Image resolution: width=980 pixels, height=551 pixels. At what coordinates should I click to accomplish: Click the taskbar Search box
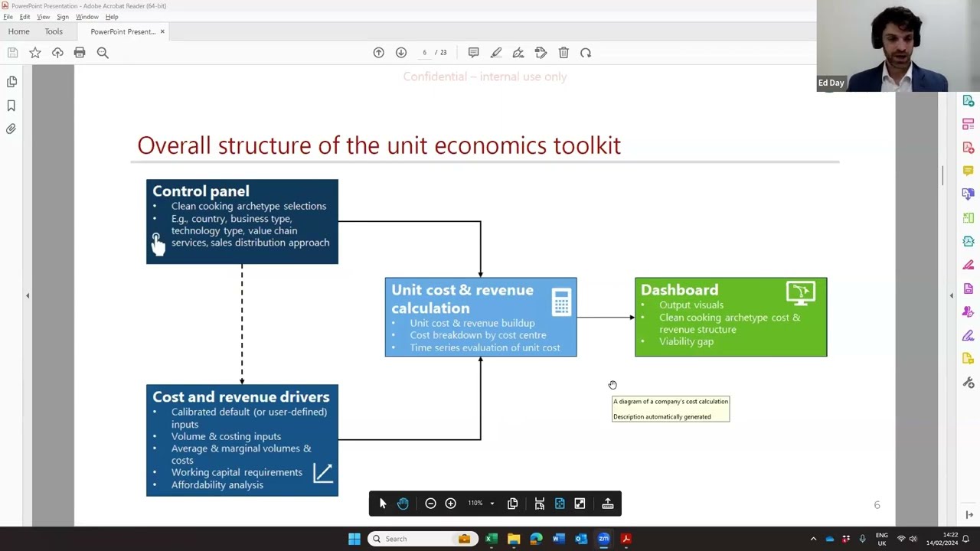click(x=423, y=539)
